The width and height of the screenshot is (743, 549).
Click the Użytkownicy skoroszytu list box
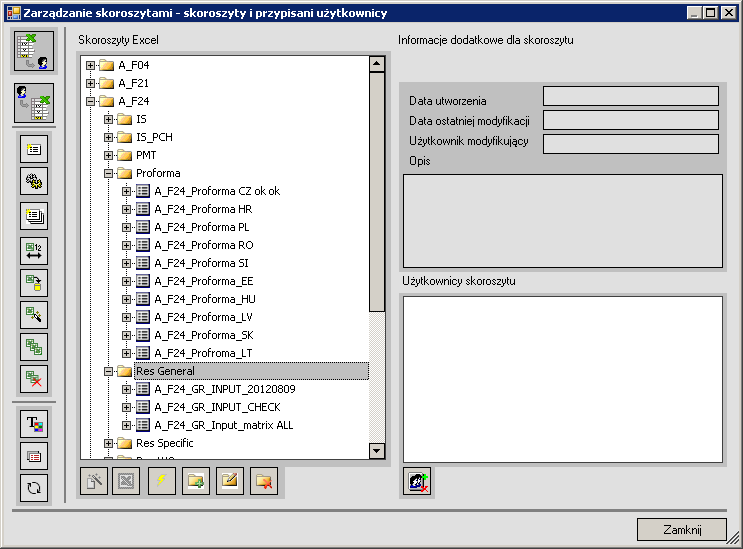563,379
